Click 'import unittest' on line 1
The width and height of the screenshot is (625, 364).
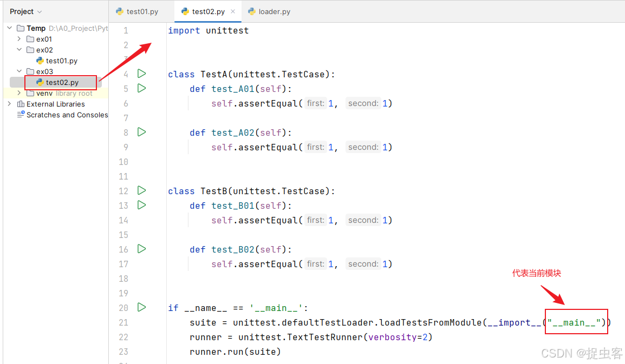pyautogui.click(x=208, y=31)
